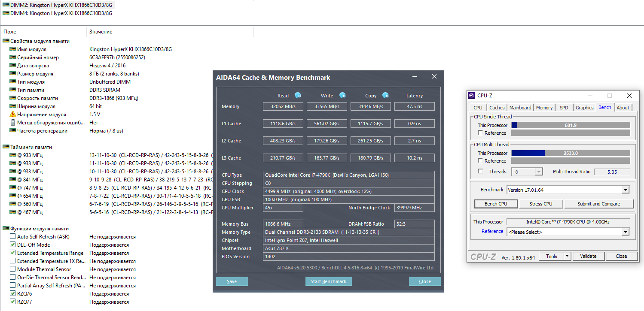The height and width of the screenshot is (311, 644).
Task: Click the icon next to Размер модуля
Action: 13,74
